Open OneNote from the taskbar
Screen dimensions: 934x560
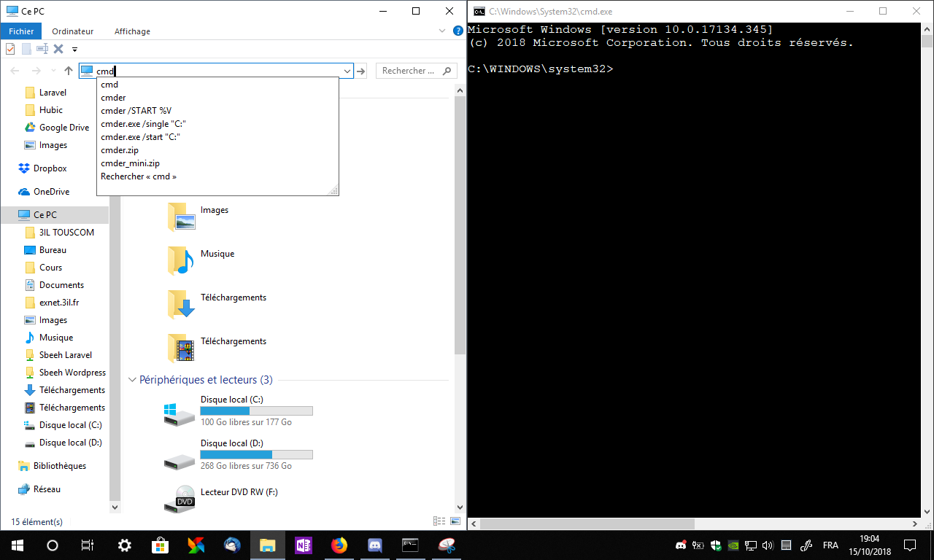pos(303,545)
